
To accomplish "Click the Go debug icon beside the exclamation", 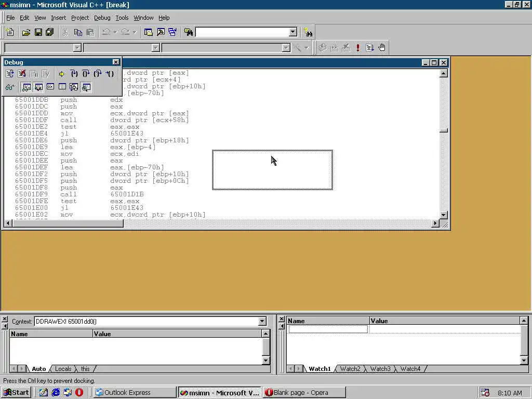I will [x=369, y=47].
